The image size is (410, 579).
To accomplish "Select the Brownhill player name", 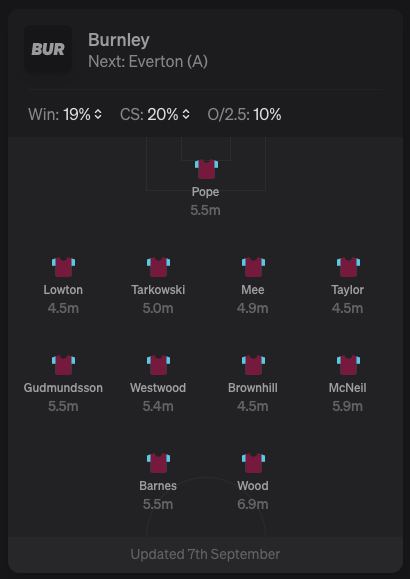I will [253, 388].
